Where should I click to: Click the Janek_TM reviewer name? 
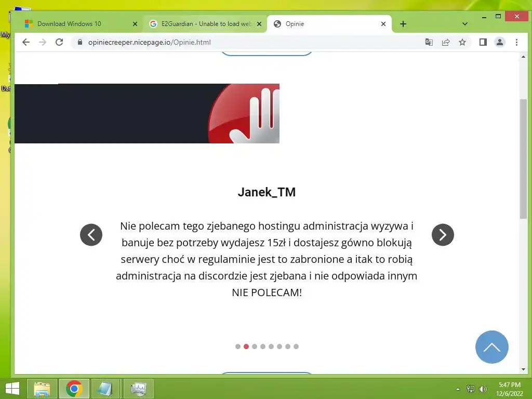[x=267, y=192]
